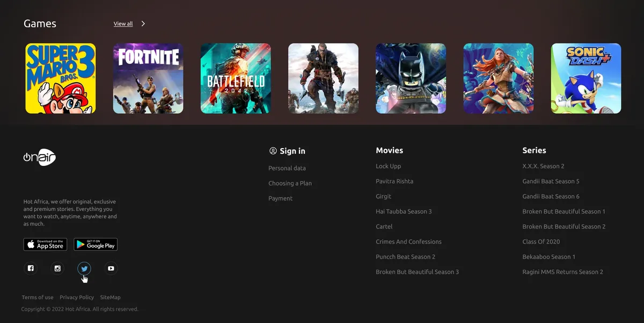Viewport: 644px width, 323px height.
Task: Click the user profile icon beside Sign in
Action: click(273, 151)
